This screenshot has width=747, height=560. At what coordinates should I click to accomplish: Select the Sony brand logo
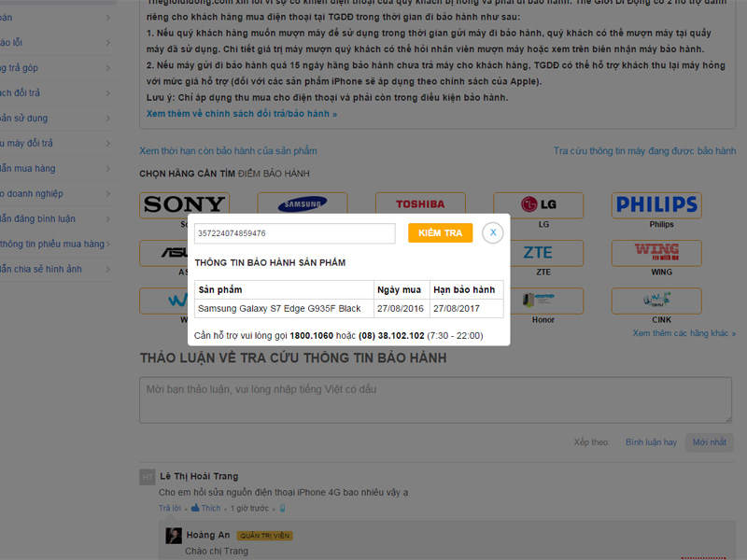click(184, 204)
